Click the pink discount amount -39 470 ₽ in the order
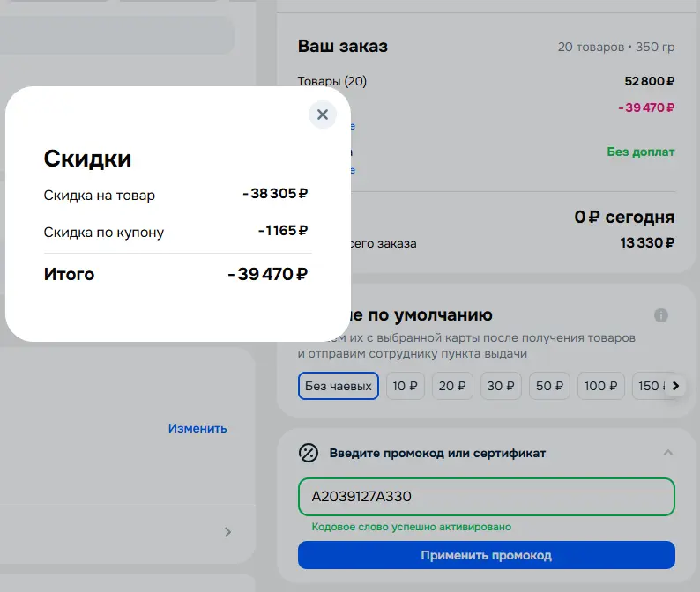This screenshot has height=592, width=700. click(x=646, y=107)
